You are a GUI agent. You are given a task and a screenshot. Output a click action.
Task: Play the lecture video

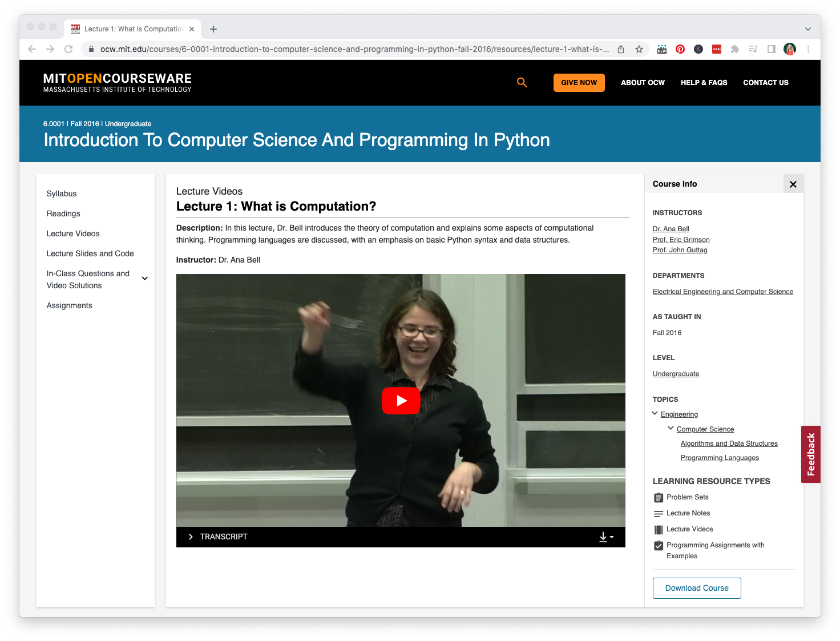(401, 401)
